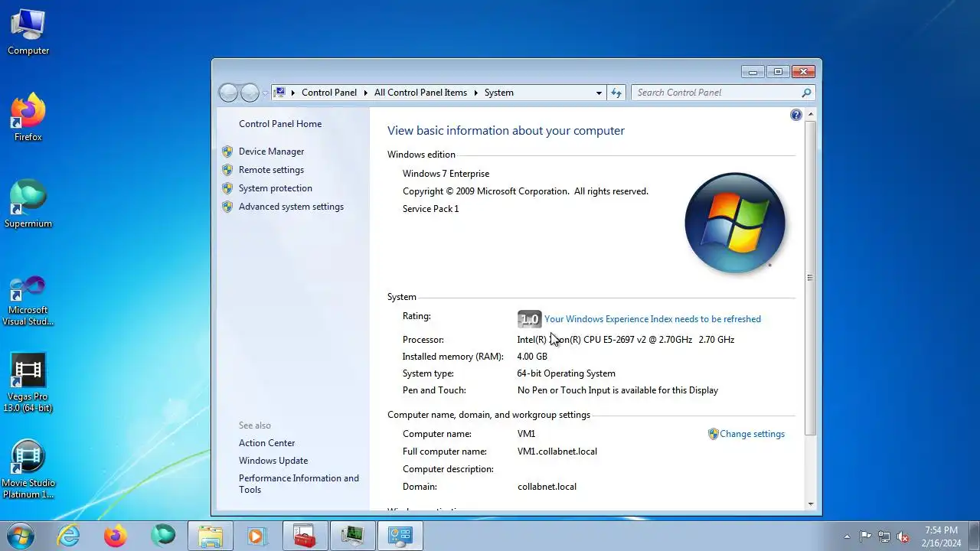Refresh the Windows Experience Index link
Viewport: 980px width, 551px height.
[652, 319]
